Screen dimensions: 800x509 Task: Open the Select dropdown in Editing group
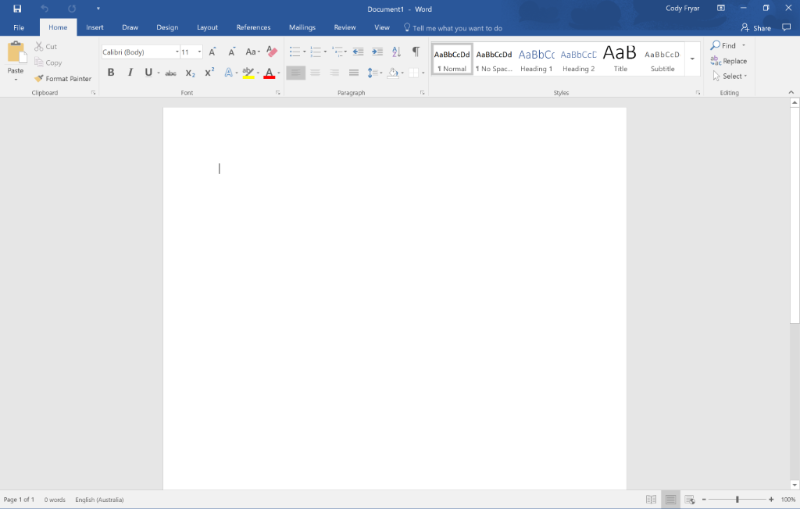click(x=730, y=76)
